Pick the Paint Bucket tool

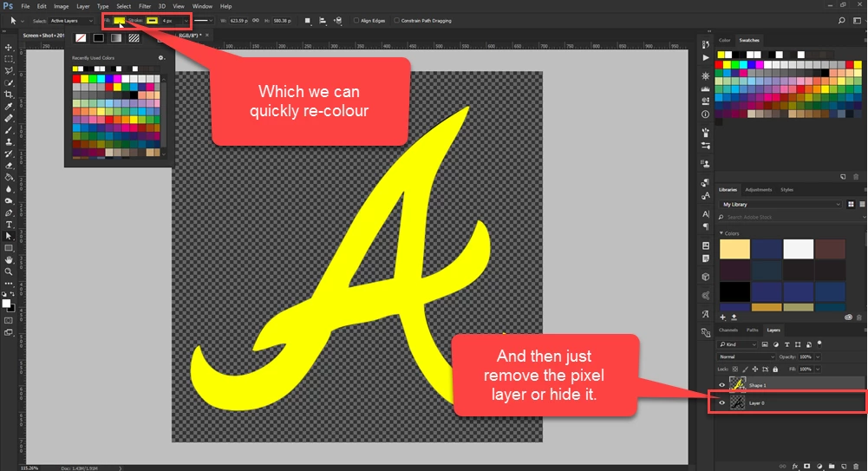(9, 177)
